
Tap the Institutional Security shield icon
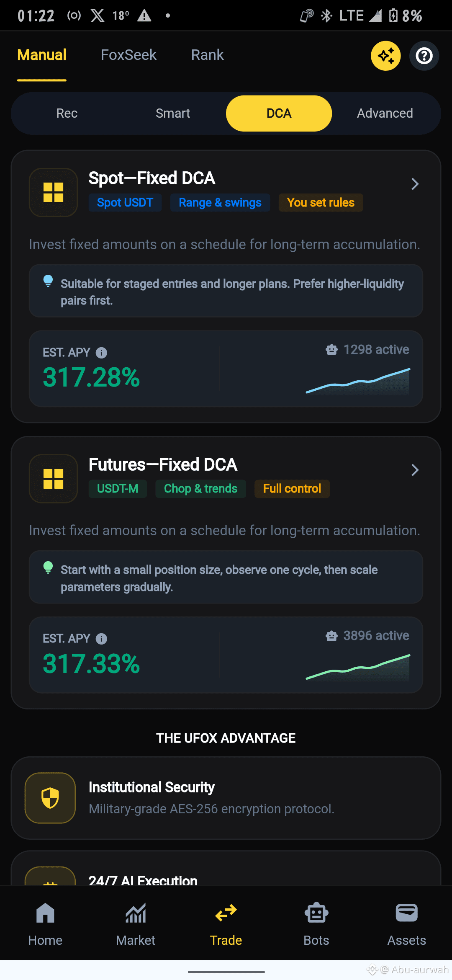[50, 798]
